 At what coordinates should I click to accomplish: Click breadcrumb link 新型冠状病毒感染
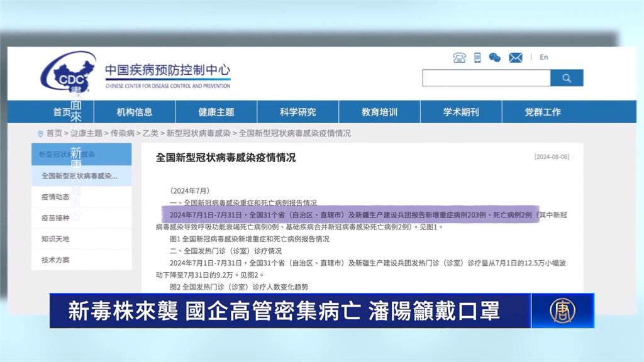click(198, 133)
